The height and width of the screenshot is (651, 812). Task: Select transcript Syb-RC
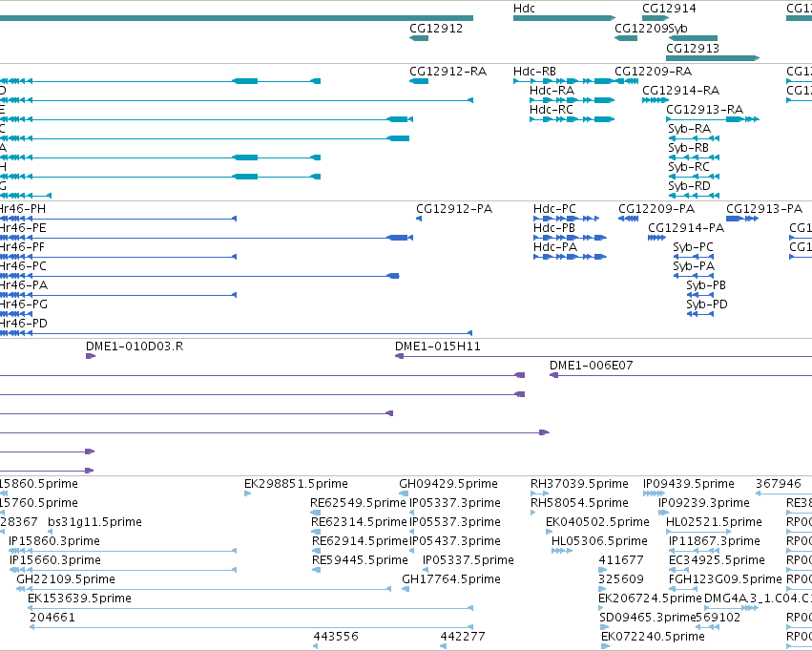(689, 167)
